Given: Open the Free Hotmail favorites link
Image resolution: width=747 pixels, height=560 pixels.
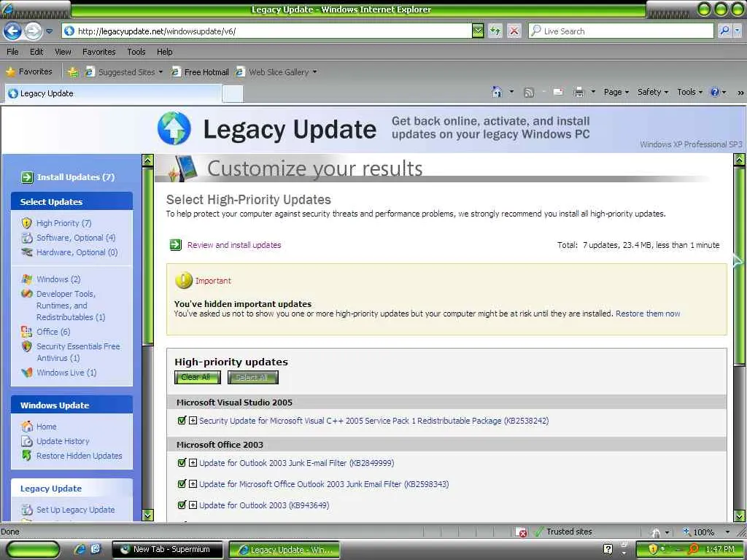Looking at the screenshot, I should click(201, 72).
